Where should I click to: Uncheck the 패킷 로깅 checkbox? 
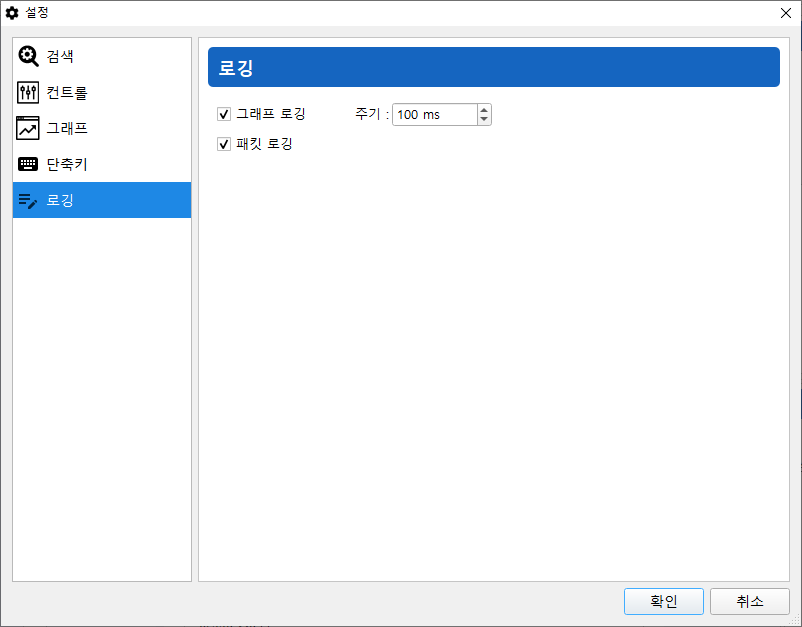tap(224, 144)
